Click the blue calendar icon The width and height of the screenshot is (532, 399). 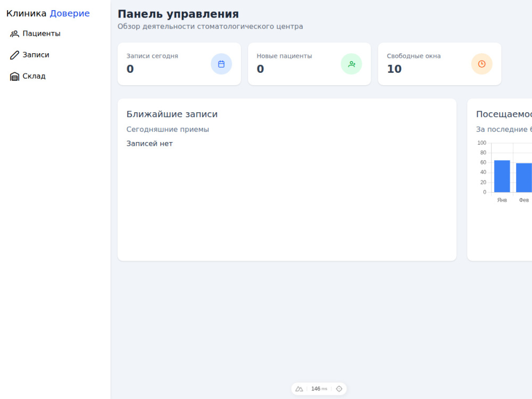coord(221,64)
